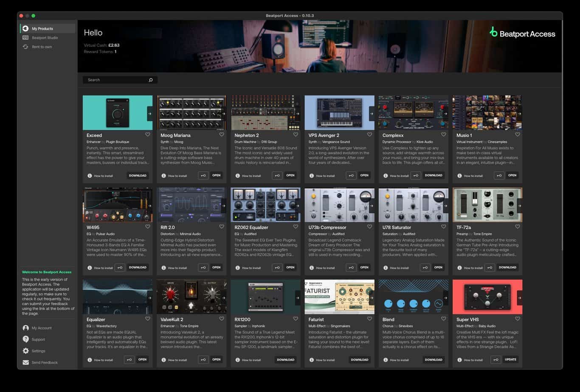Click the key icon on U73b Compressor
Image resolution: width=580 pixels, height=392 pixels.
pos(351,267)
